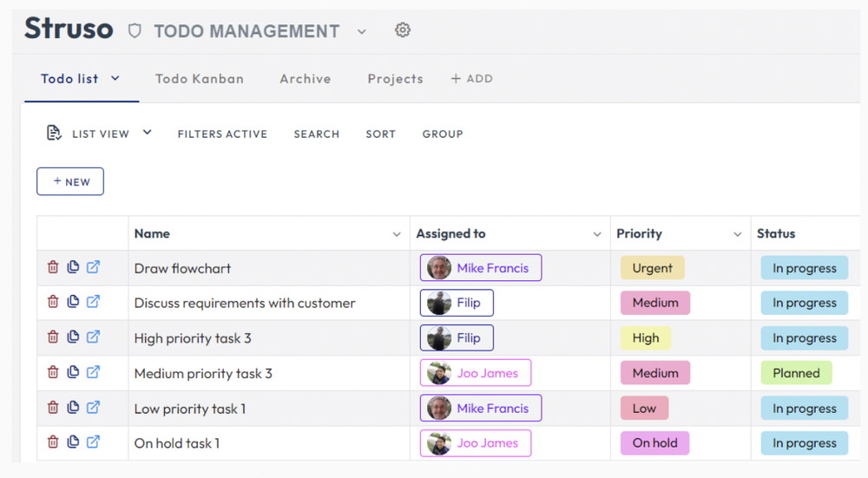Click the shield icon beside TODO MANAGEMENT
Screen dimensions: 868x478
[135, 30]
